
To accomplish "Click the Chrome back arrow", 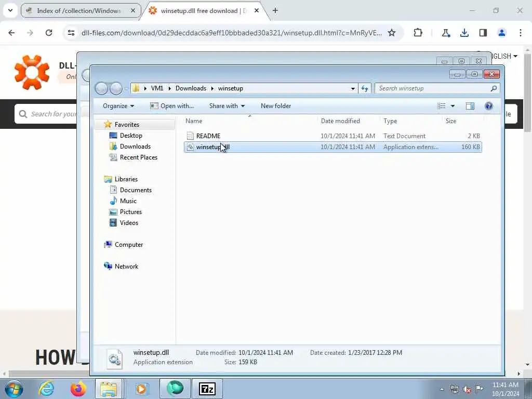I will [x=11, y=33].
